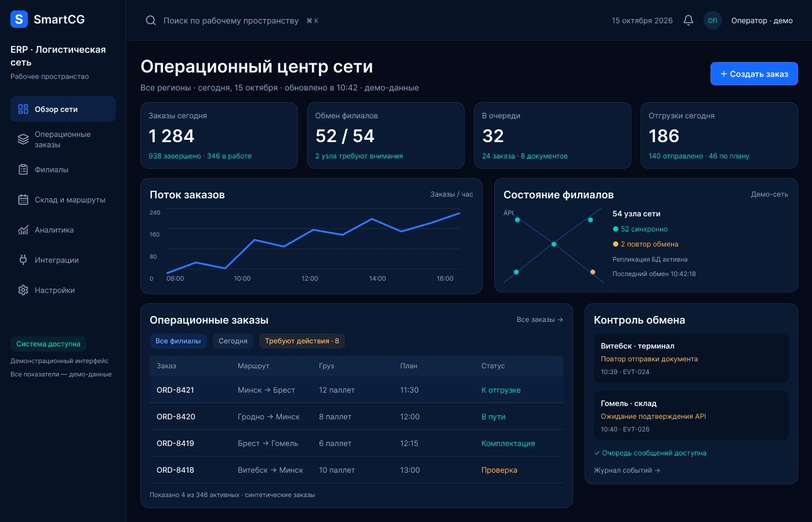Open order ORD-8419

(357, 443)
